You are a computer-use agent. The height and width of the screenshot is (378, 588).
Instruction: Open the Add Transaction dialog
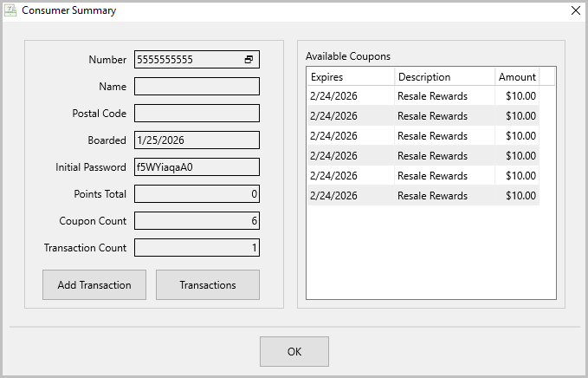point(94,285)
